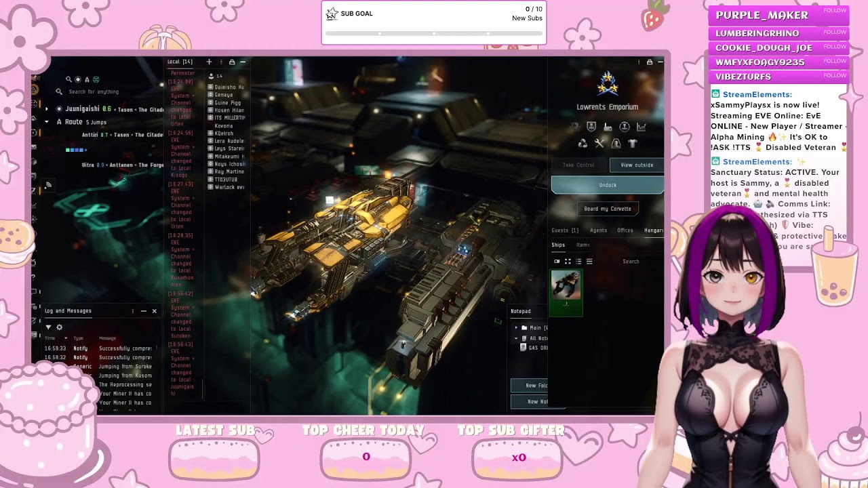Select compact list view in ship hangar
868x488 pixels.
click(589, 262)
